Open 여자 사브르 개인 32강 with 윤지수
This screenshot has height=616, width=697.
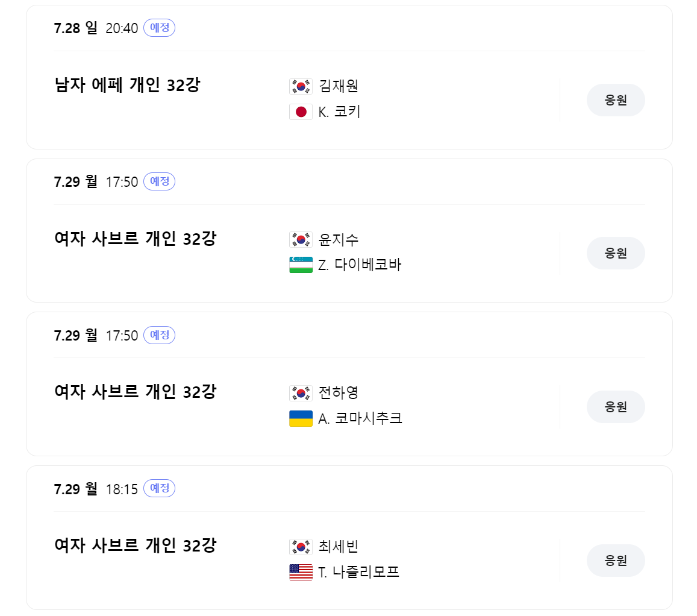point(135,239)
